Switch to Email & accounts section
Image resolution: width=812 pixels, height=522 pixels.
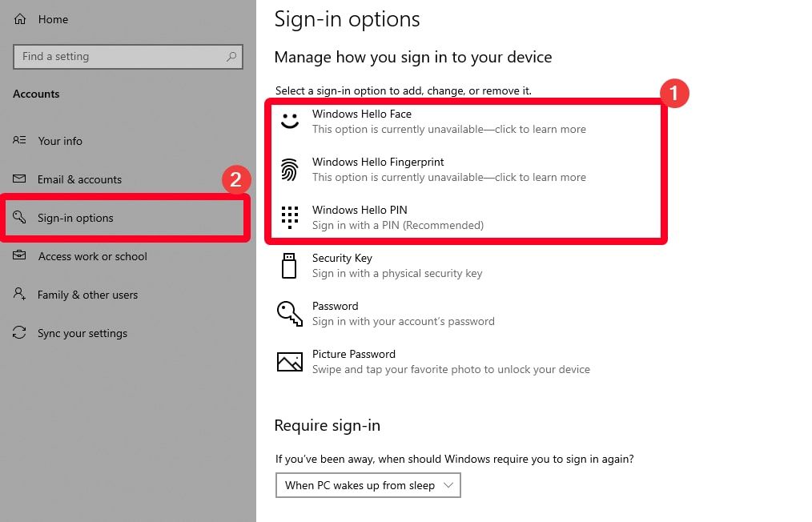(x=80, y=179)
